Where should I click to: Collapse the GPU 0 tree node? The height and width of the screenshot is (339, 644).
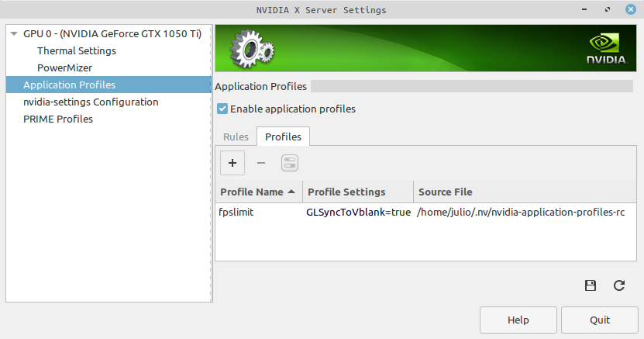click(x=14, y=33)
